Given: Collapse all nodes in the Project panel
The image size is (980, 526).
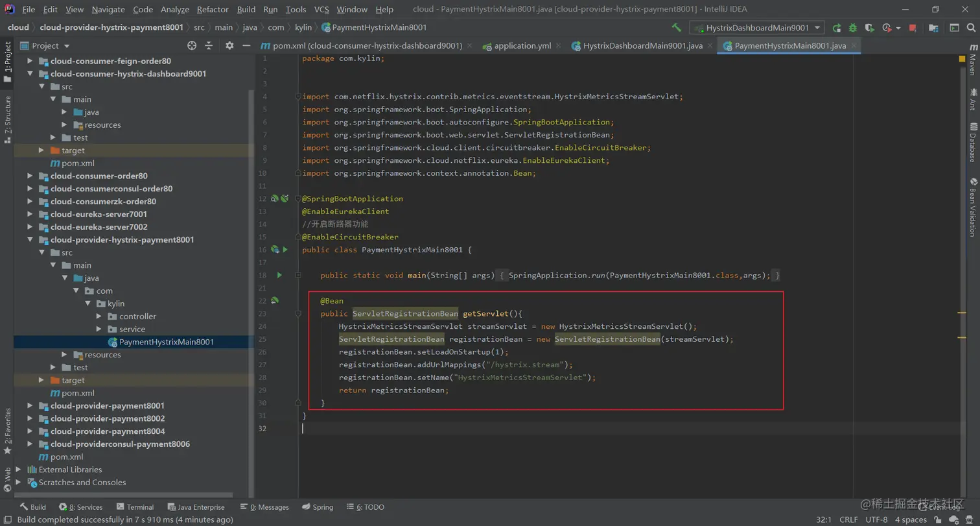Looking at the screenshot, I should [209, 45].
